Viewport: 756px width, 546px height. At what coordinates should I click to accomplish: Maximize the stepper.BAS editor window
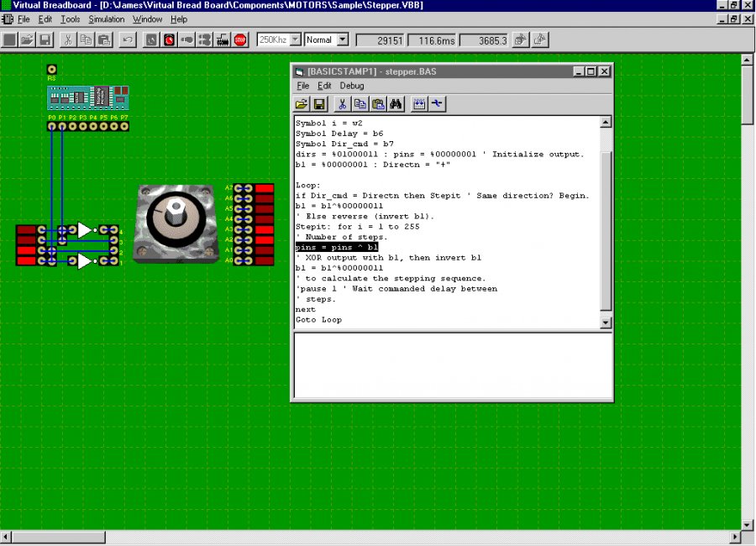591,71
